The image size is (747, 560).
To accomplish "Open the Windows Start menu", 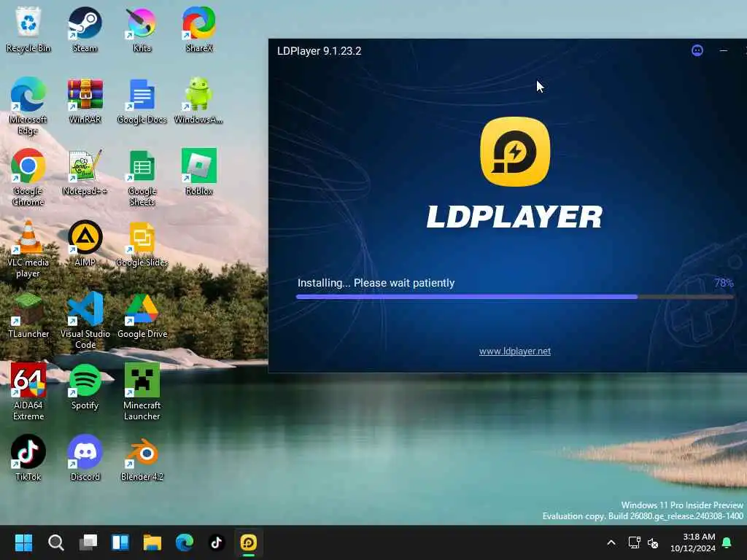I will (23, 542).
